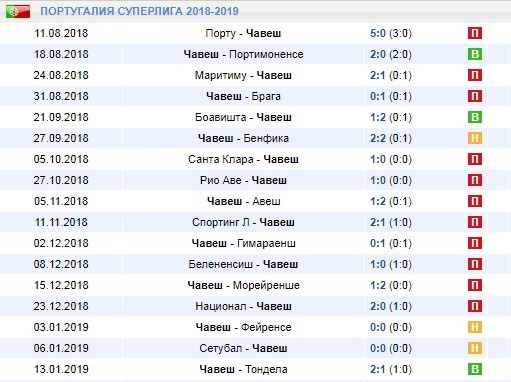
Task: Click the loss icon for Насионал - Чавеш
Action: point(475,306)
